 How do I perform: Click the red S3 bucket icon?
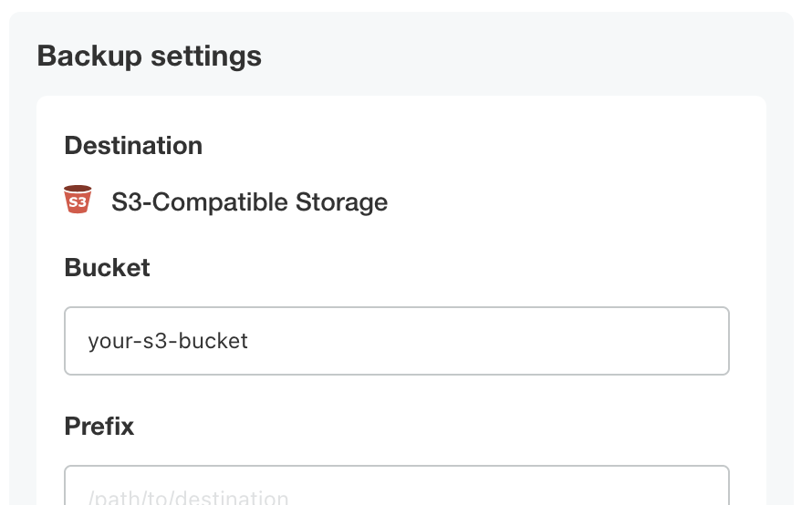[x=78, y=200]
